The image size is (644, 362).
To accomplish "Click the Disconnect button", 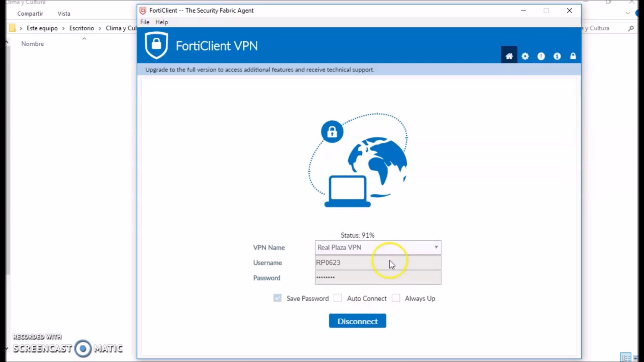I will click(x=358, y=321).
